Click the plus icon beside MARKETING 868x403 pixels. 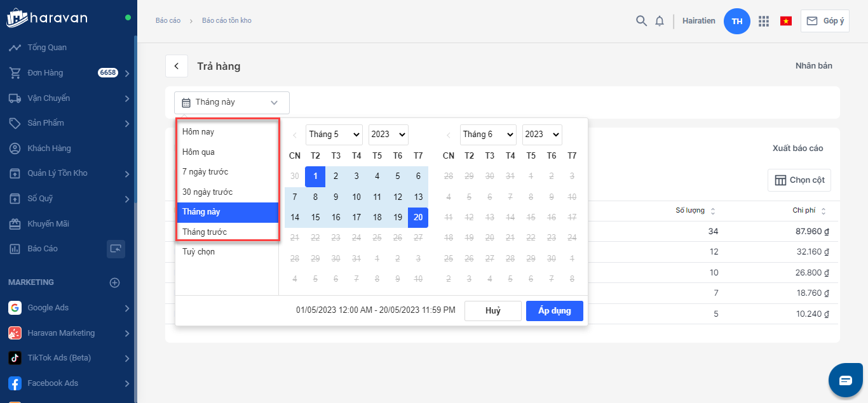(115, 282)
